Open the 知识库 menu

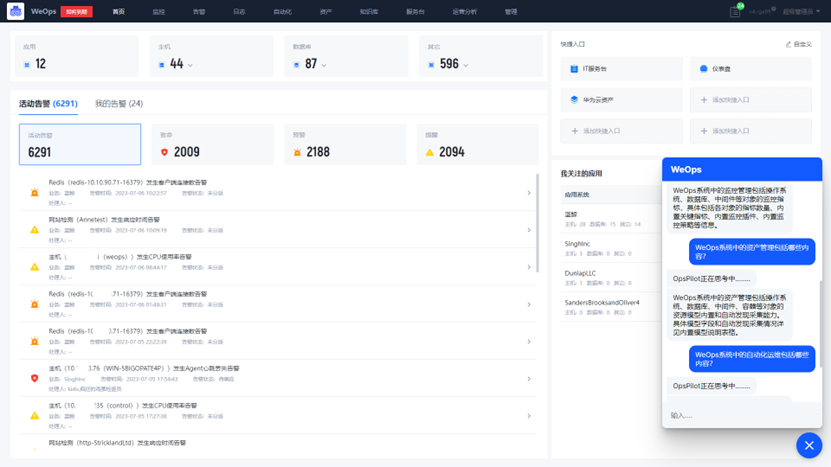pyautogui.click(x=369, y=12)
